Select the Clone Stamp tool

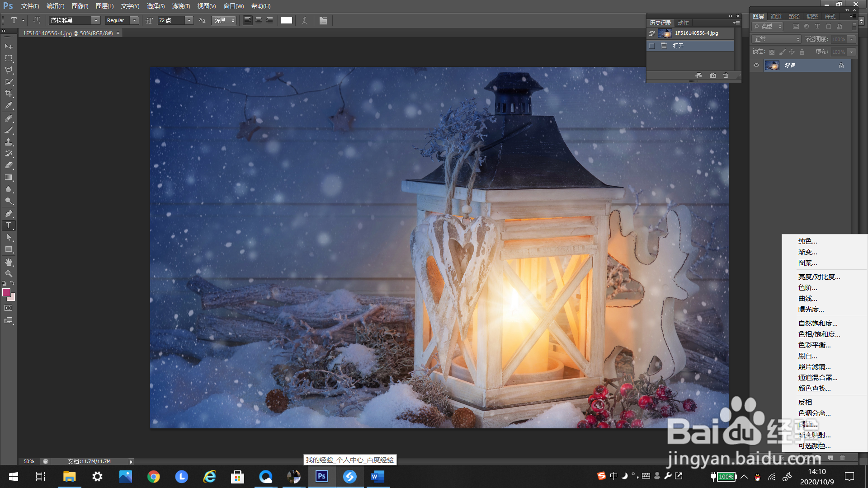9,142
